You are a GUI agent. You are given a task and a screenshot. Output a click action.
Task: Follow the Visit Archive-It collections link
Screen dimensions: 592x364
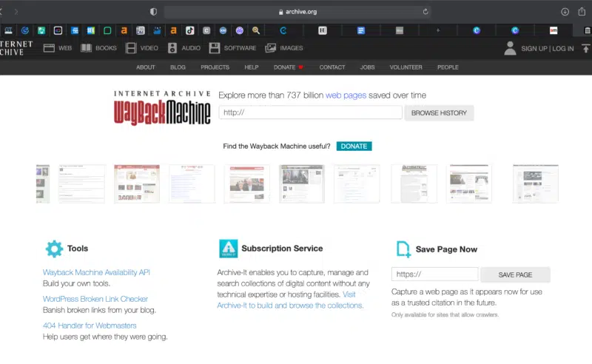pos(290,306)
